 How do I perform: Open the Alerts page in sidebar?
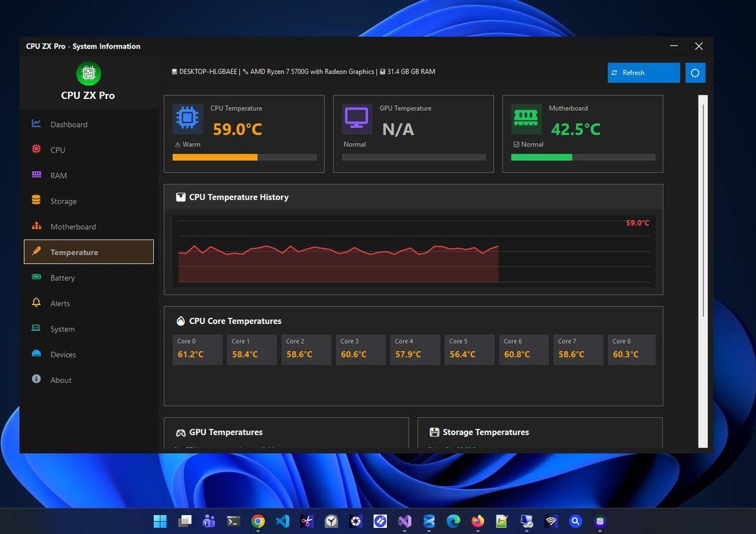(89, 303)
